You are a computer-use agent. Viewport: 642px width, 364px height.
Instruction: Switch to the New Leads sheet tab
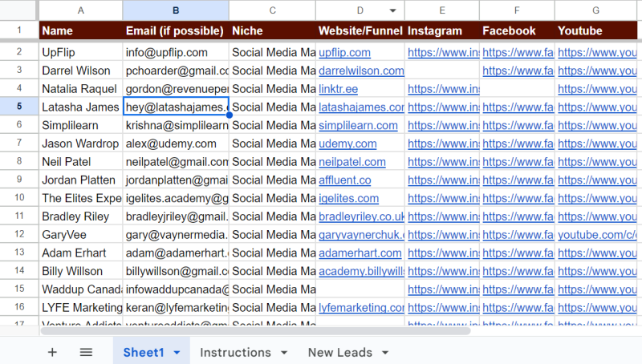coord(339,353)
